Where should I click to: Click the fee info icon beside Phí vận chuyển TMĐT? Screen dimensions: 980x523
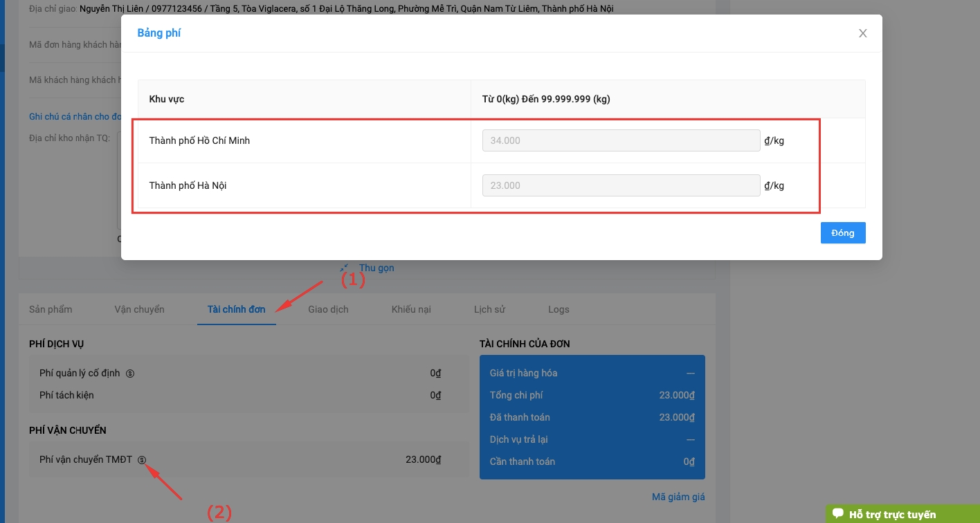pyautogui.click(x=142, y=460)
